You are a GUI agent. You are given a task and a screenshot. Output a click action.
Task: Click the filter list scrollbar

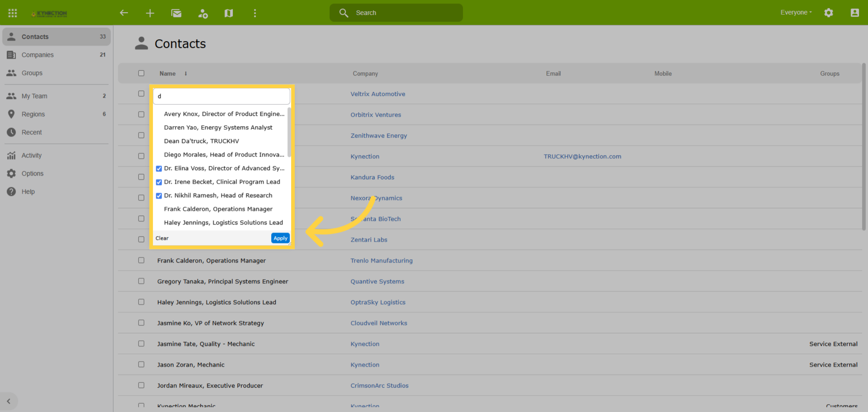coord(289,132)
